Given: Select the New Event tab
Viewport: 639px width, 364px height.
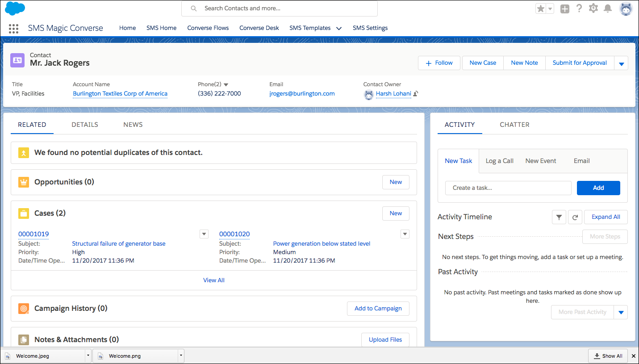Looking at the screenshot, I should 541,161.
